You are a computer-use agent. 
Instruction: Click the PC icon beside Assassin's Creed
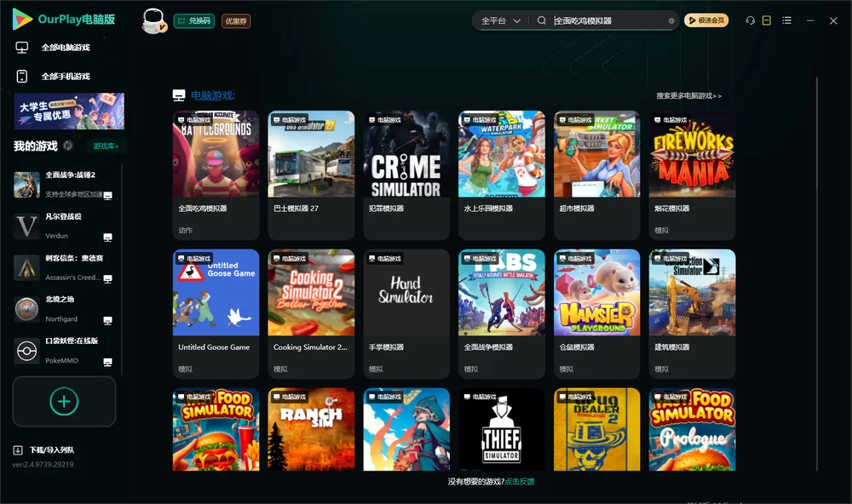click(107, 279)
